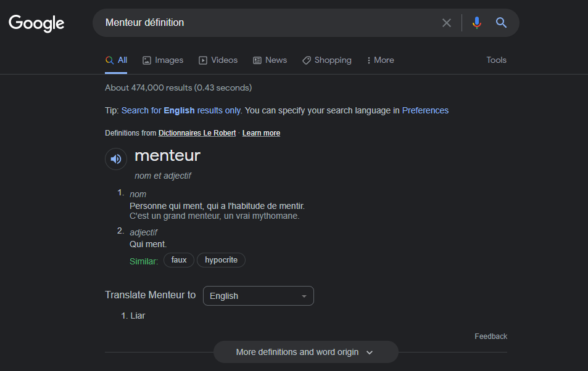Click the adjective definition Qui ment.
This screenshot has width=588, height=371.
148,244
